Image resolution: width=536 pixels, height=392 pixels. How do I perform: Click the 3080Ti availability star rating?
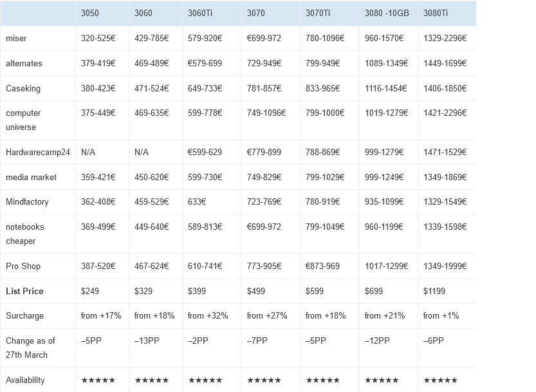(441, 380)
